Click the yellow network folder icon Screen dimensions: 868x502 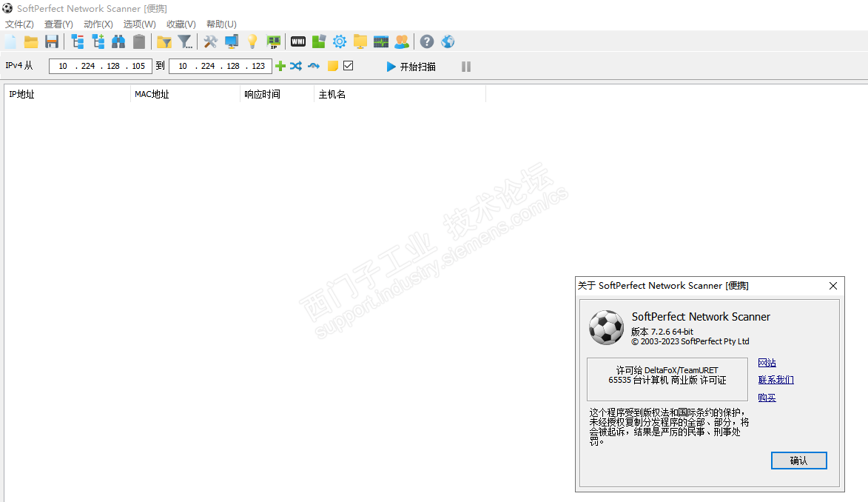(360, 41)
